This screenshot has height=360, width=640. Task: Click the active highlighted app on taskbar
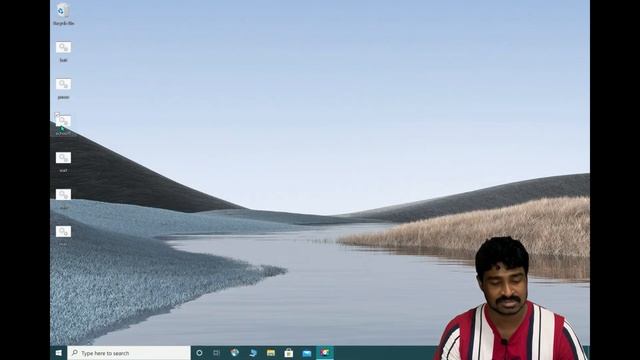324,353
